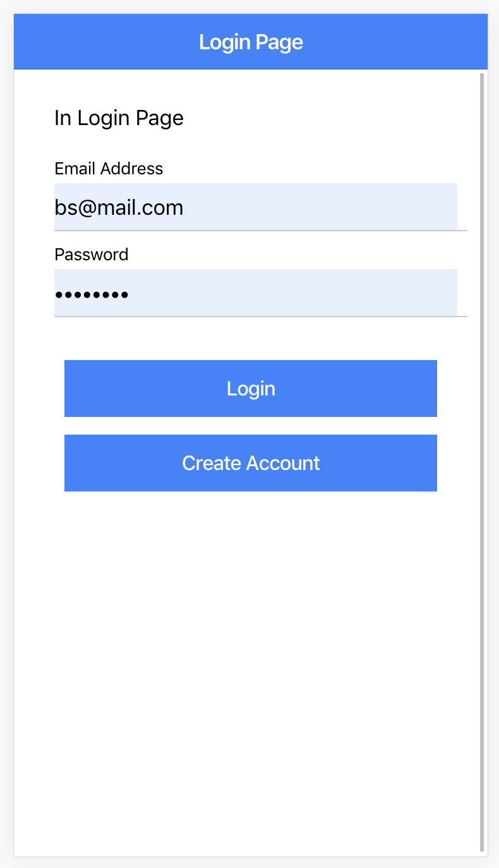
Task: Focus the Password input field
Action: point(256,292)
